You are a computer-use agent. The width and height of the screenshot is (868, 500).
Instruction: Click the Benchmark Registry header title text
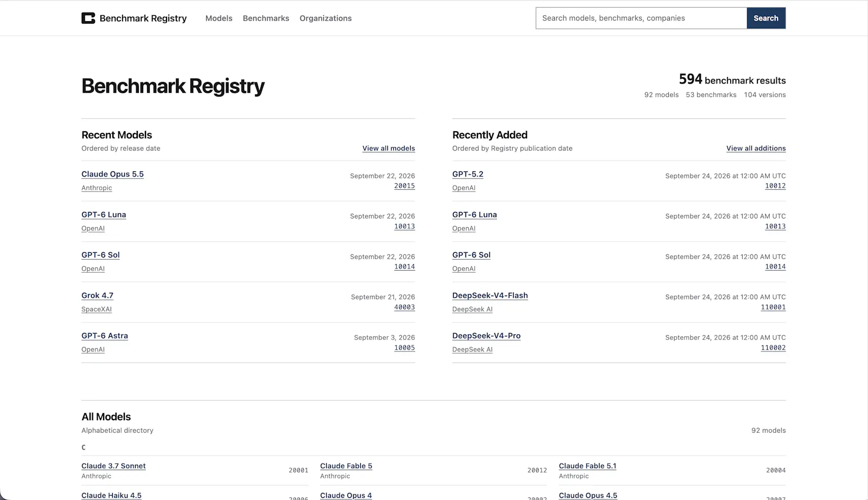tap(143, 18)
